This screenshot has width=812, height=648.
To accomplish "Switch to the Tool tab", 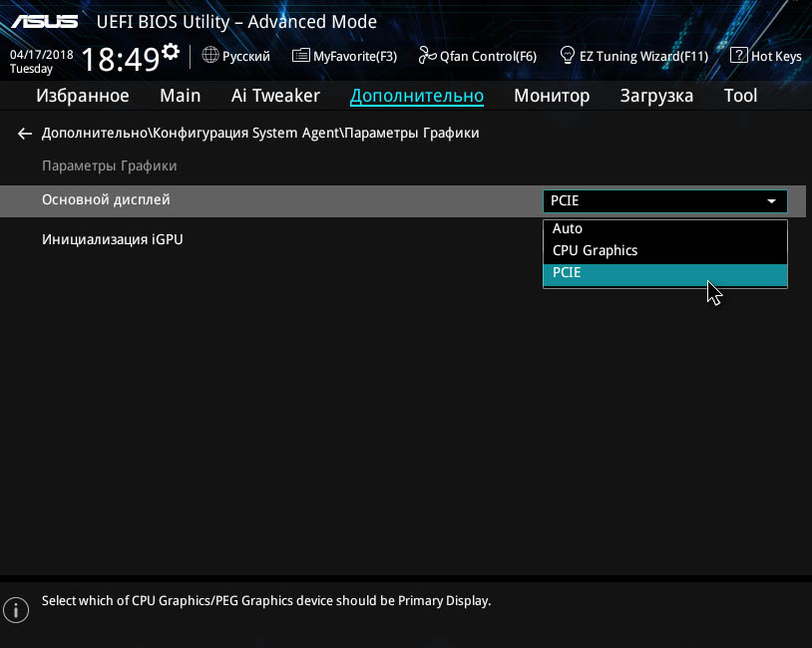I will click(740, 96).
